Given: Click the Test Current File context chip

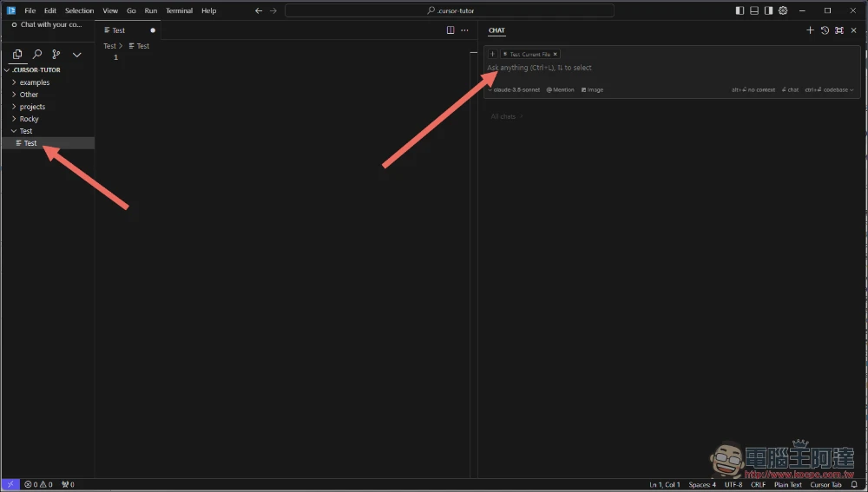Looking at the screenshot, I should (x=529, y=55).
